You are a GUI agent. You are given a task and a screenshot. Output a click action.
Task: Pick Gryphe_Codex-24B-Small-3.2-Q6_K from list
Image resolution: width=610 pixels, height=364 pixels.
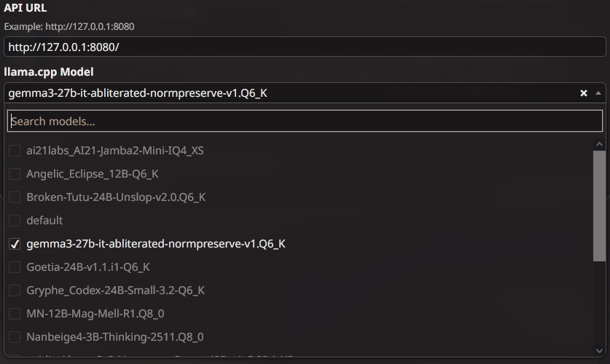(x=115, y=290)
